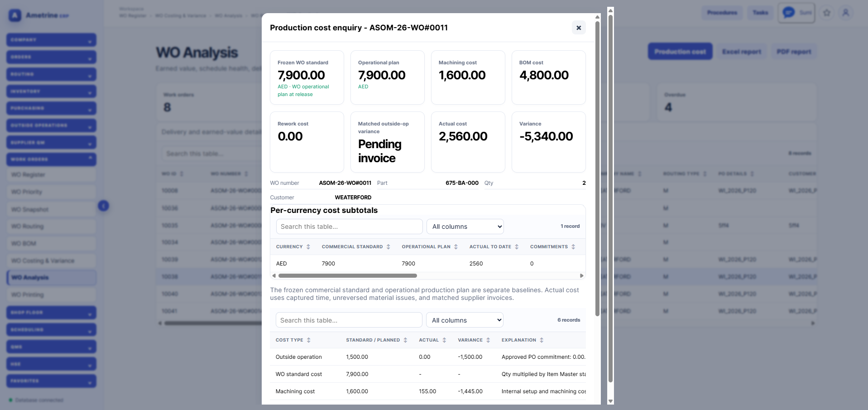Viewport: 868px width, 410px height.
Task: Collapse the sidebar with the round chevron
Action: tap(103, 206)
